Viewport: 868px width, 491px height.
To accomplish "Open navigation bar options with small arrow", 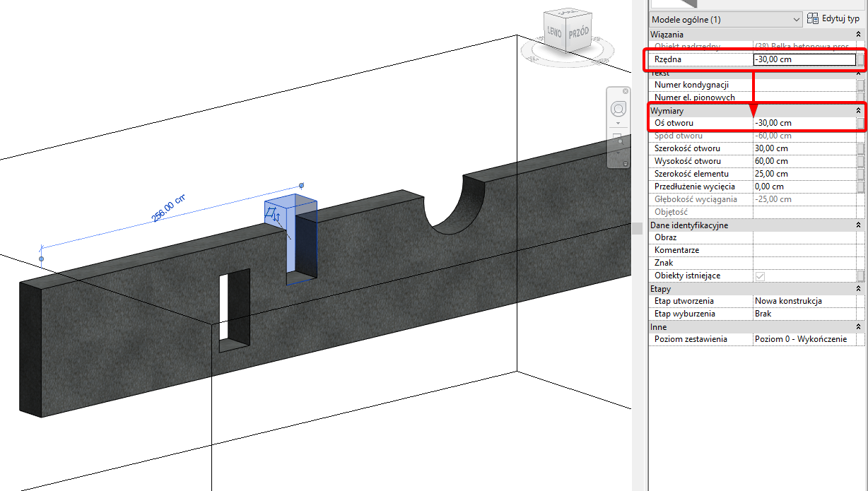I will pos(617,123).
